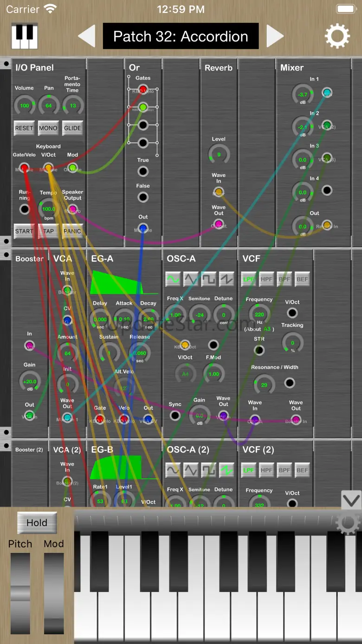
Task: Switch upper VCF filter to BPF
Action: (284, 279)
